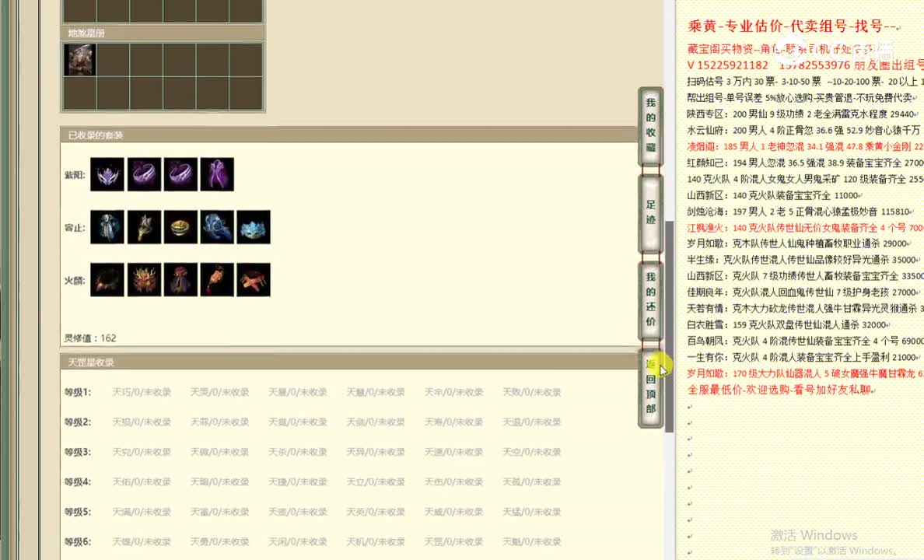The height and width of the screenshot is (560, 924).
Task: Click the 容止 set label
Action: [x=74, y=228]
